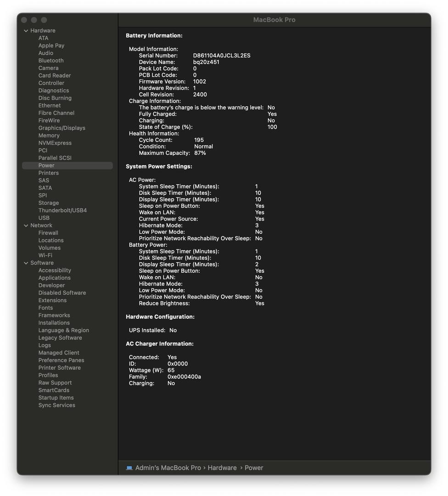Select SATA in the sidebar
The height and width of the screenshot is (496, 448).
(45, 188)
